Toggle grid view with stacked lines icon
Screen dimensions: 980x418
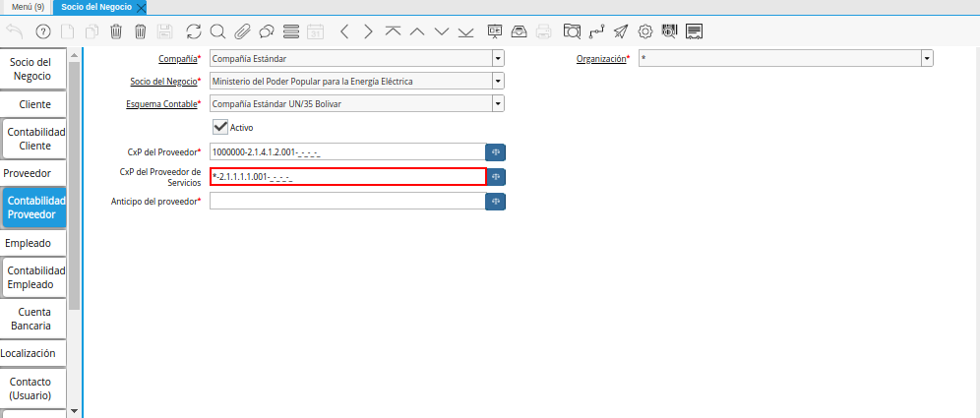pos(291,31)
